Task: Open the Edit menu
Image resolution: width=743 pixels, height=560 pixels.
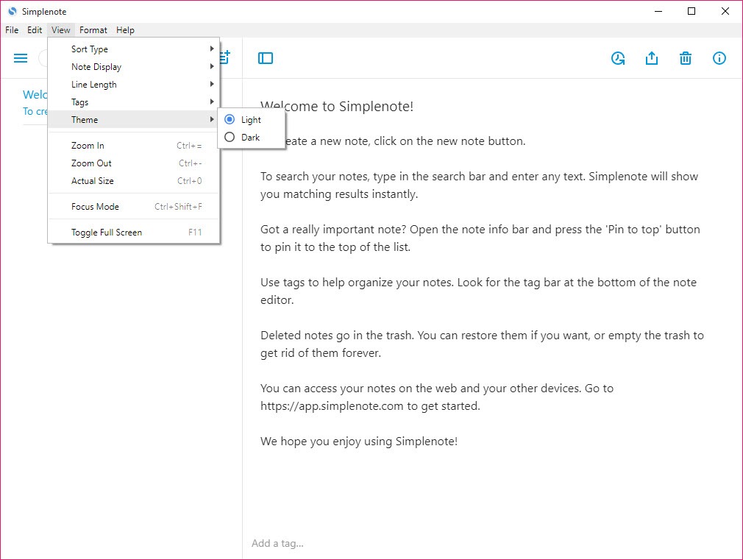Action: point(35,30)
